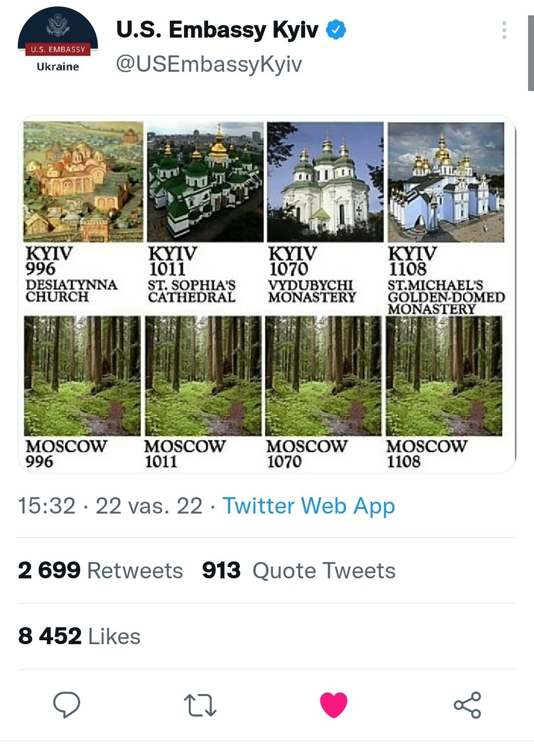Image resolution: width=534 pixels, height=756 pixels.
Task: Open the three-dot more options menu
Action: pyautogui.click(x=504, y=30)
